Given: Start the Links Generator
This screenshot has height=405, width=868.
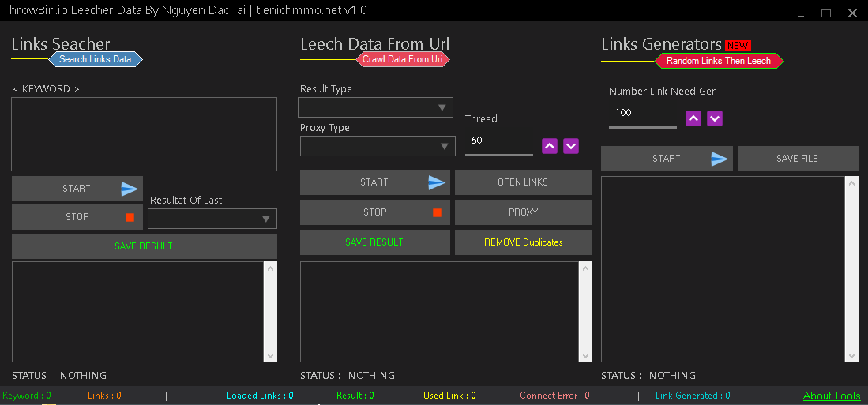Looking at the screenshot, I should [667, 159].
